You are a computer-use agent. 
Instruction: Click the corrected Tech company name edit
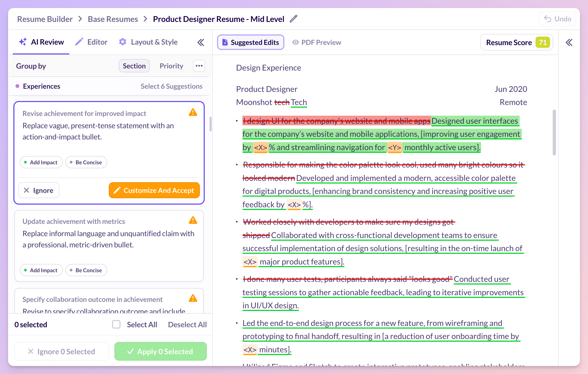[299, 102]
